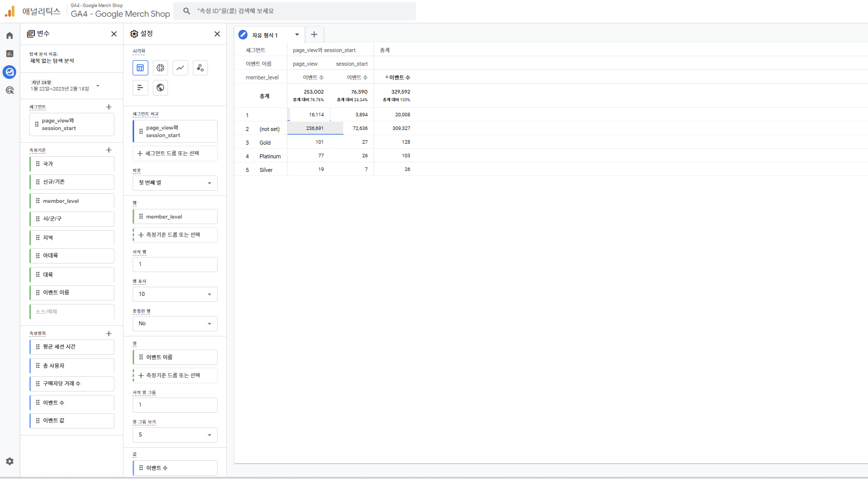
Task: Click the drag handle of 국가 dimension
Action: point(37,164)
